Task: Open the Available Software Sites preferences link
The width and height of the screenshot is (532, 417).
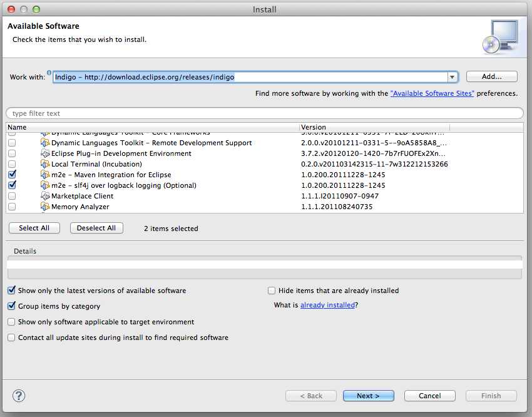Action: point(432,93)
